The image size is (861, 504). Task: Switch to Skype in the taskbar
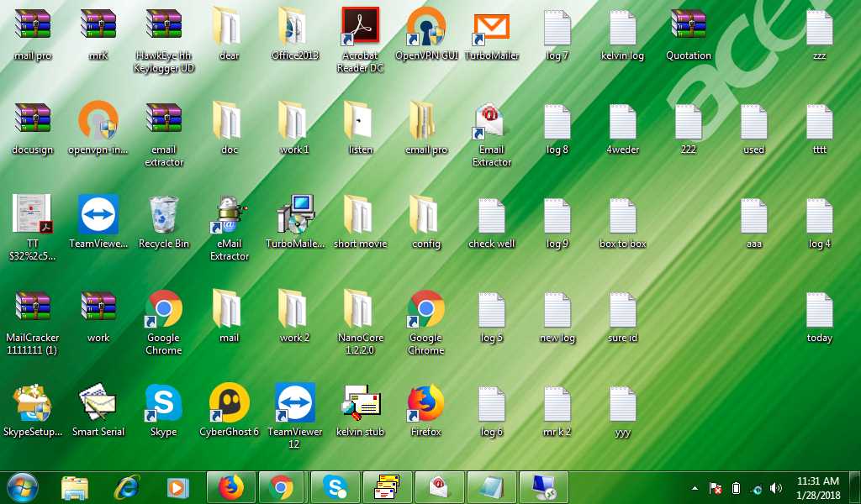click(x=335, y=487)
